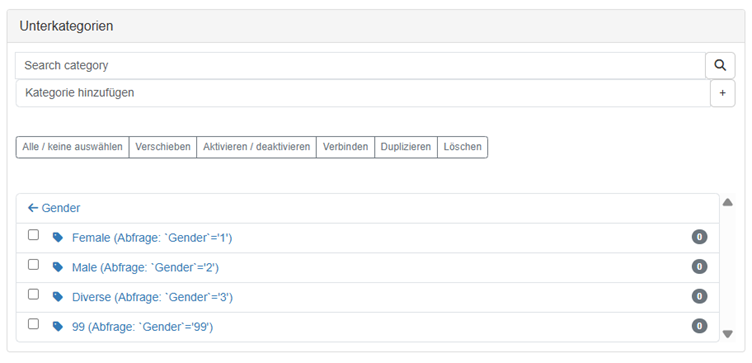Click the scroll down arrow of list
The width and height of the screenshot is (752, 363).
(728, 334)
